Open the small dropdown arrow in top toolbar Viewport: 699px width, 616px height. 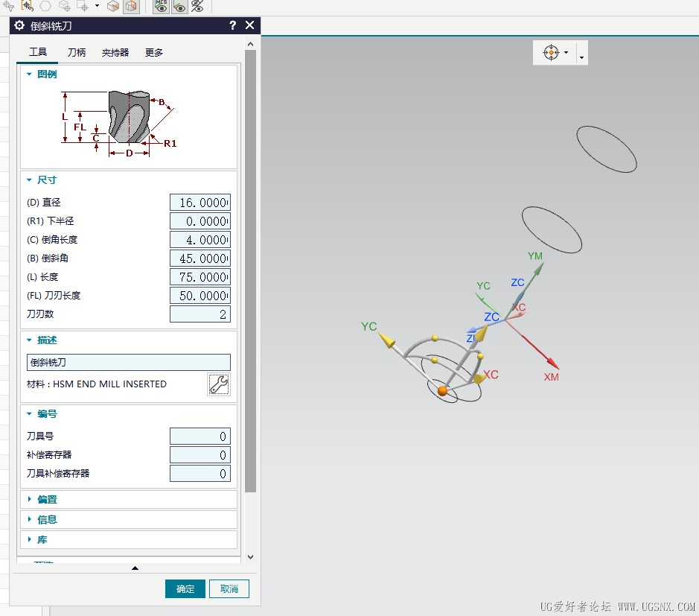coord(97,6)
